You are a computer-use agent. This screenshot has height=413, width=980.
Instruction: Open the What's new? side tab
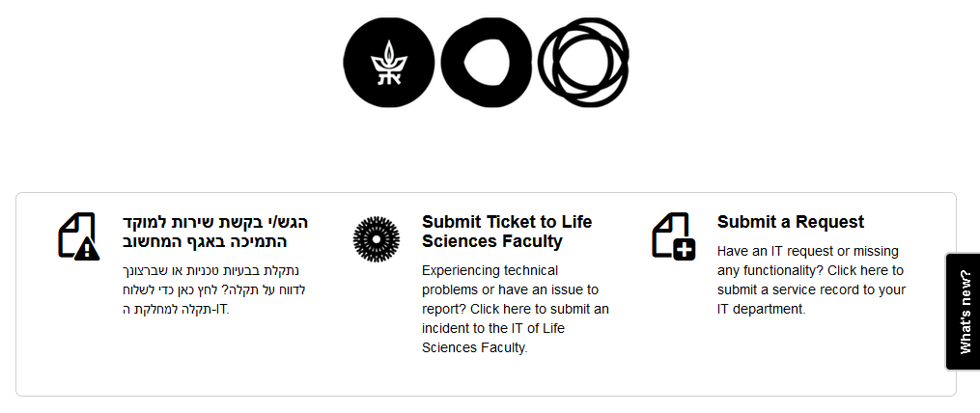click(x=964, y=312)
